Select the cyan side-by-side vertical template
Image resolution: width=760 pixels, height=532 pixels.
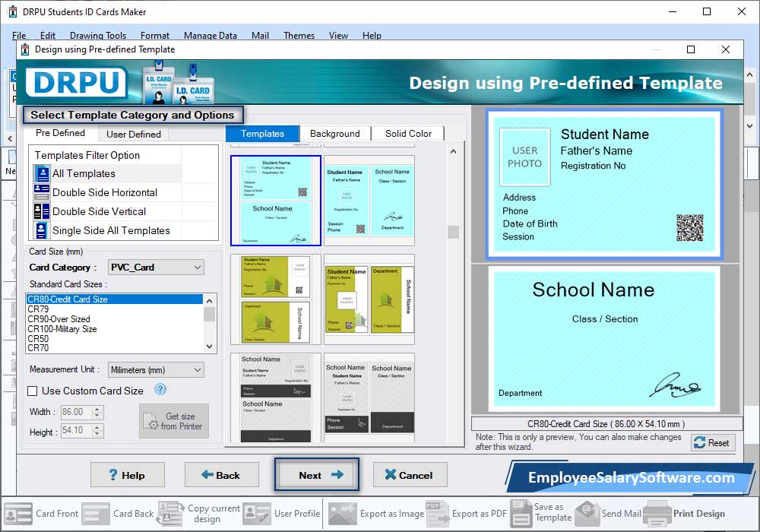[x=369, y=201]
